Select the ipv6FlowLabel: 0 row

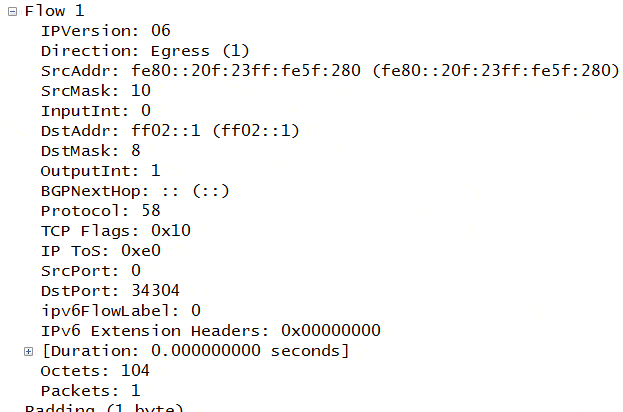(x=121, y=311)
